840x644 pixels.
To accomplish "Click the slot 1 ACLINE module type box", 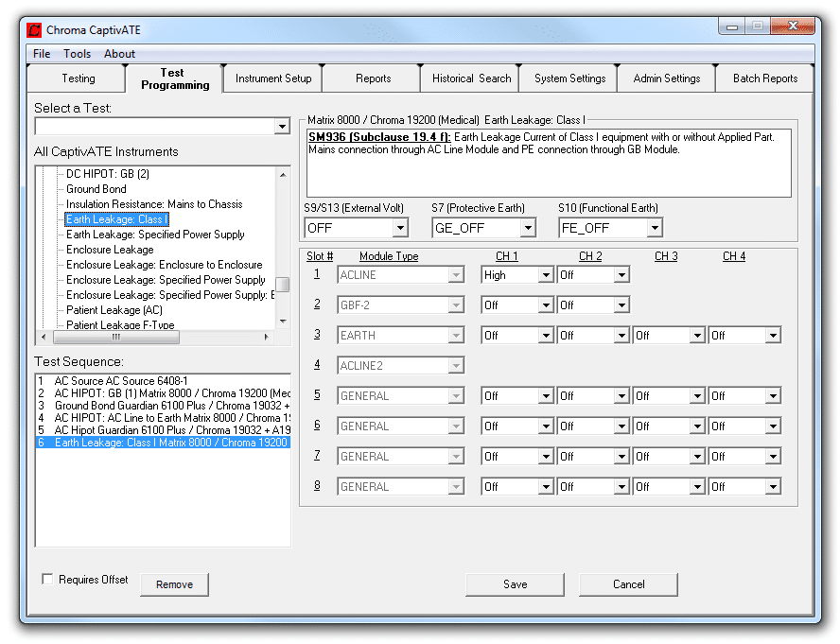I will click(401, 275).
